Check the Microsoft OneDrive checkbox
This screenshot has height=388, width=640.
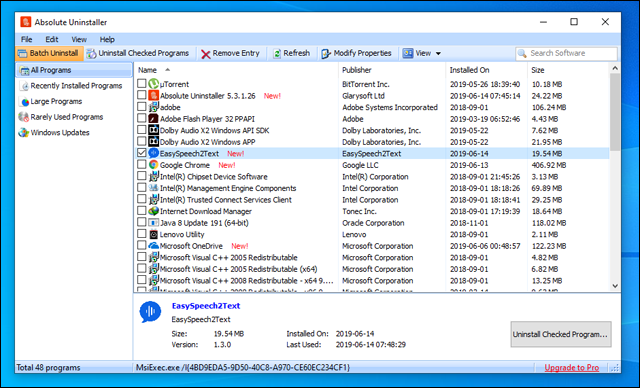142,245
